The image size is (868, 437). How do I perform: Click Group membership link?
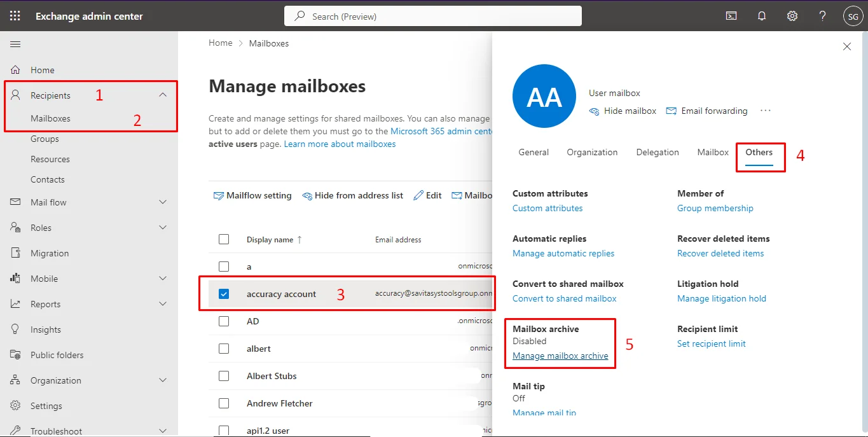715,209
